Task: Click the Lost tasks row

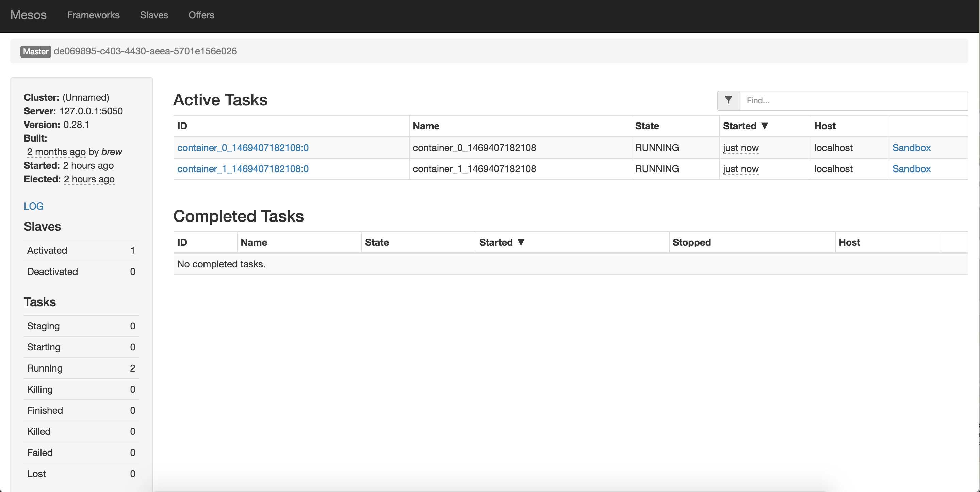Action: coord(81,474)
